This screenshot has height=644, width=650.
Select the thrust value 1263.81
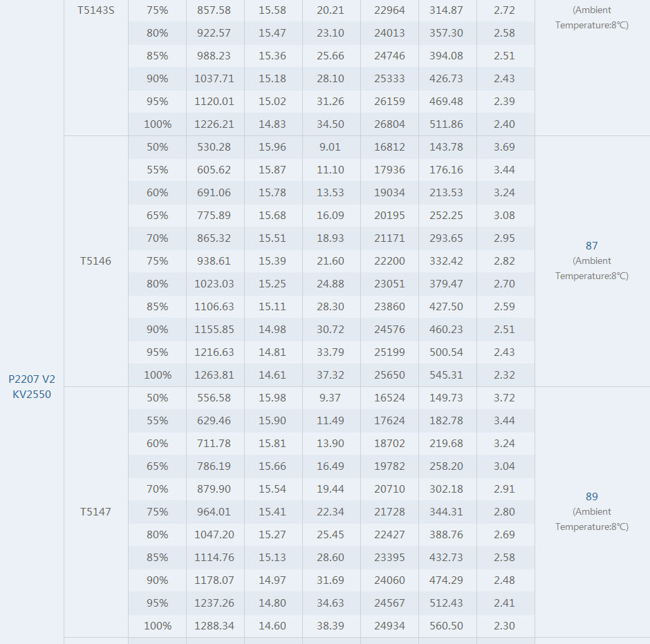click(x=214, y=375)
